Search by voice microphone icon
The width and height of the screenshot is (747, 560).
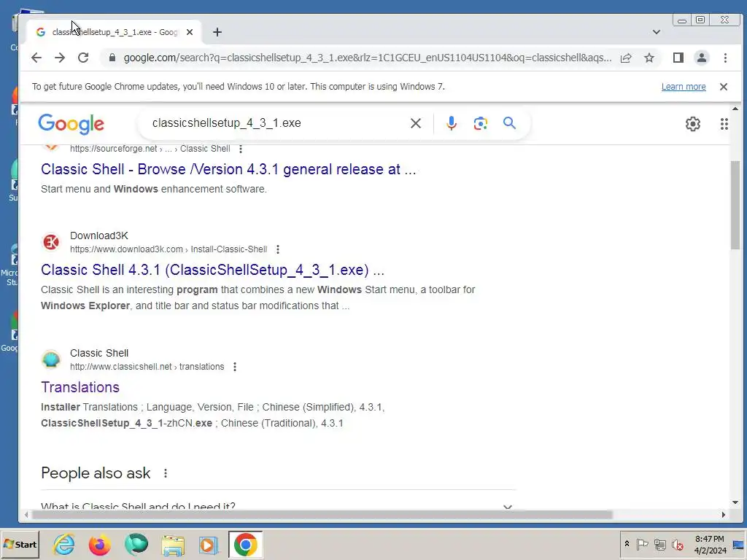tap(451, 123)
